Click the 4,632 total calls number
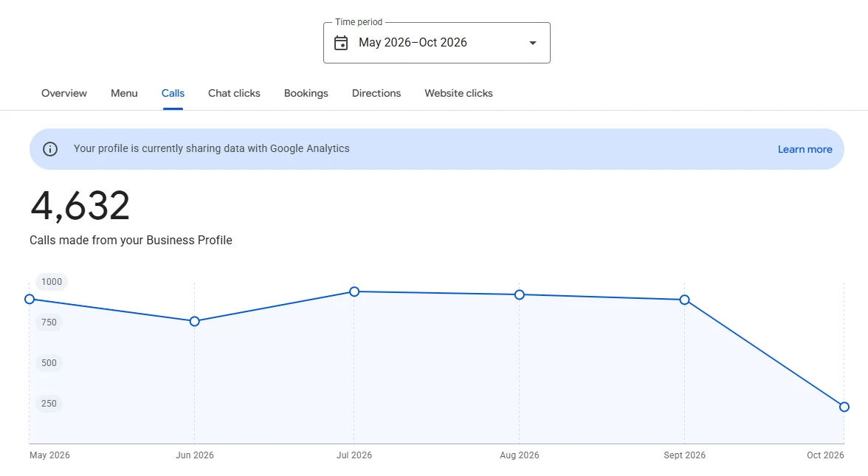The image size is (868, 476). point(80,206)
